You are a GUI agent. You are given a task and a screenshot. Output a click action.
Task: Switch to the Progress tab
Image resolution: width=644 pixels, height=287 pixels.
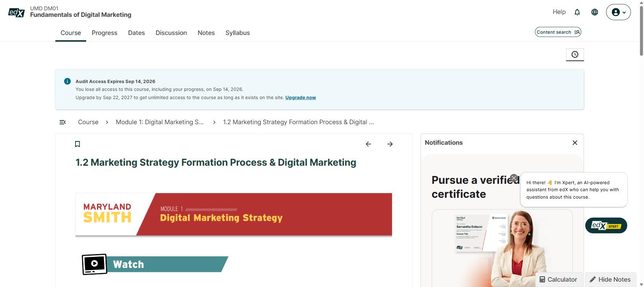click(x=104, y=33)
